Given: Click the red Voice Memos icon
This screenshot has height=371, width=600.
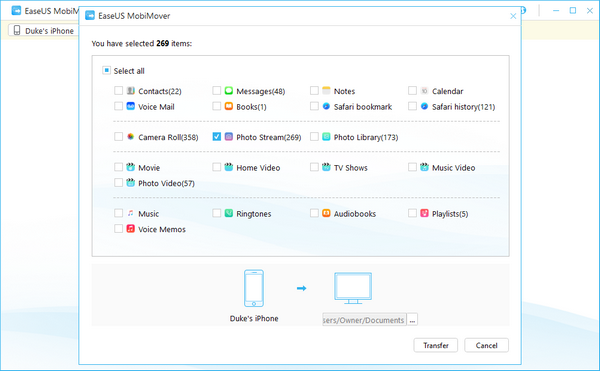Looking at the screenshot, I should point(130,228).
